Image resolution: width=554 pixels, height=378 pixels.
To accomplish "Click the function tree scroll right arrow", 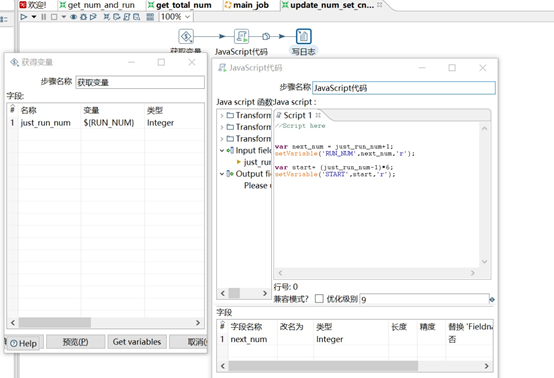I will 265,293.
